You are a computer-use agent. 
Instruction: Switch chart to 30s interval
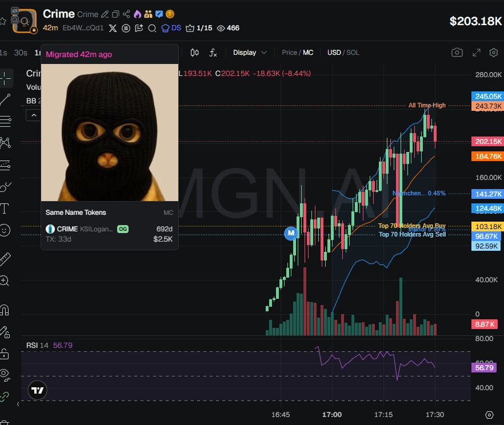[21, 53]
